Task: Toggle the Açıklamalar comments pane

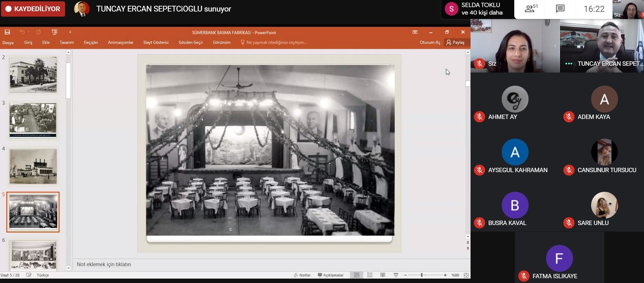Action: click(x=331, y=275)
